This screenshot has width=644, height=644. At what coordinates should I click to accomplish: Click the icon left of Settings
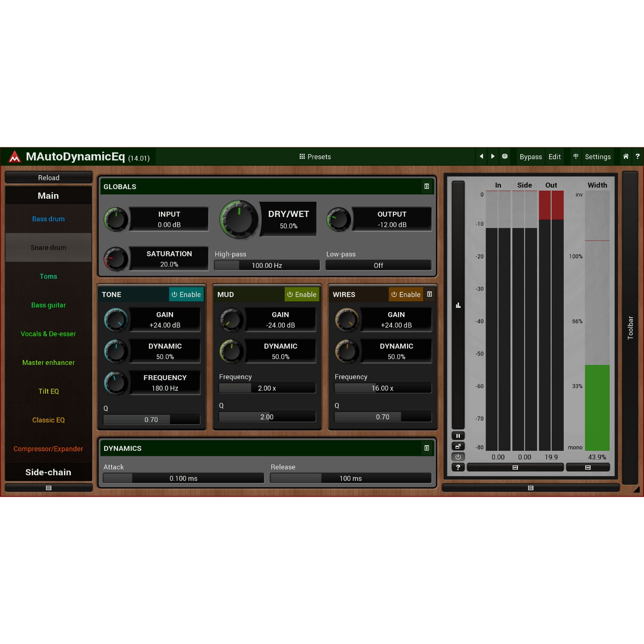[x=576, y=156]
